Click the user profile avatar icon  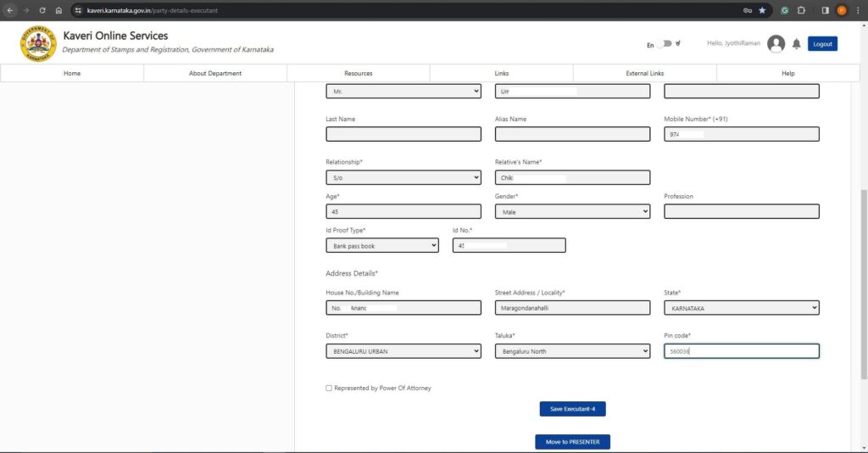776,44
